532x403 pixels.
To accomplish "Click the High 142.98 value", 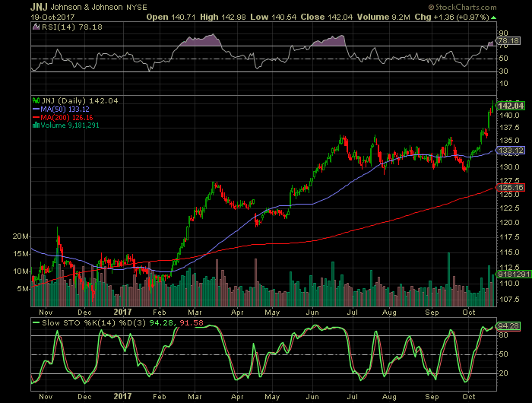I will coord(223,17).
